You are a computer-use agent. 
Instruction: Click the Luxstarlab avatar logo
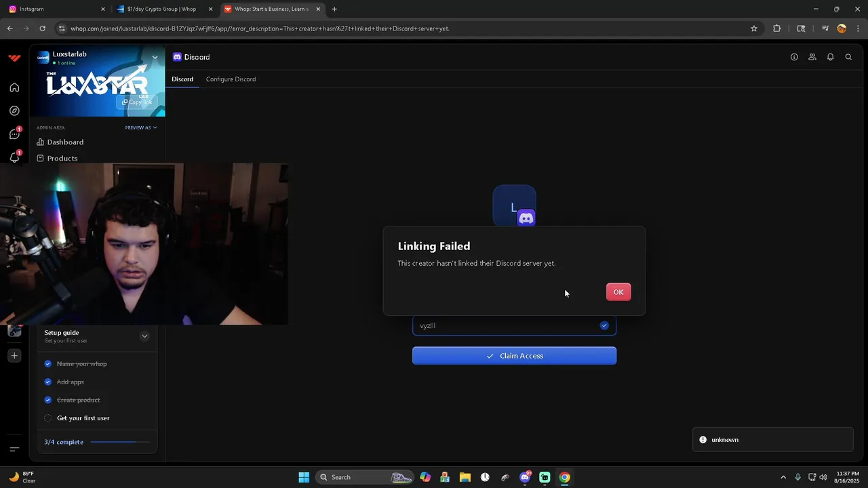click(x=43, y=57)
